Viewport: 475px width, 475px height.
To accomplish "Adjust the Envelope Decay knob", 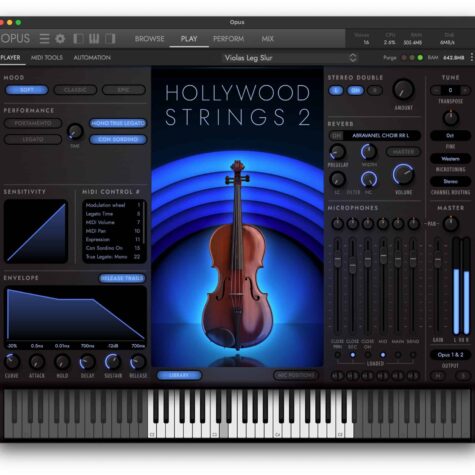I will click(x=87, y=362).
